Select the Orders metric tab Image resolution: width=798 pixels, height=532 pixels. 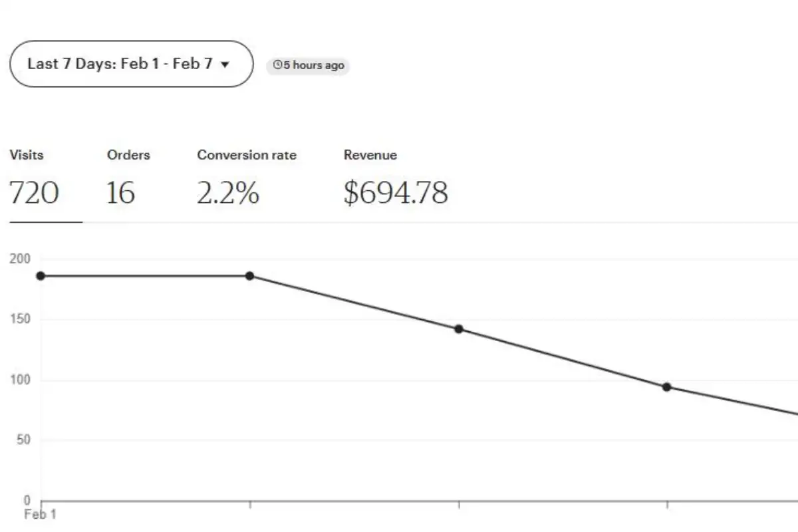tap(128, 155)
